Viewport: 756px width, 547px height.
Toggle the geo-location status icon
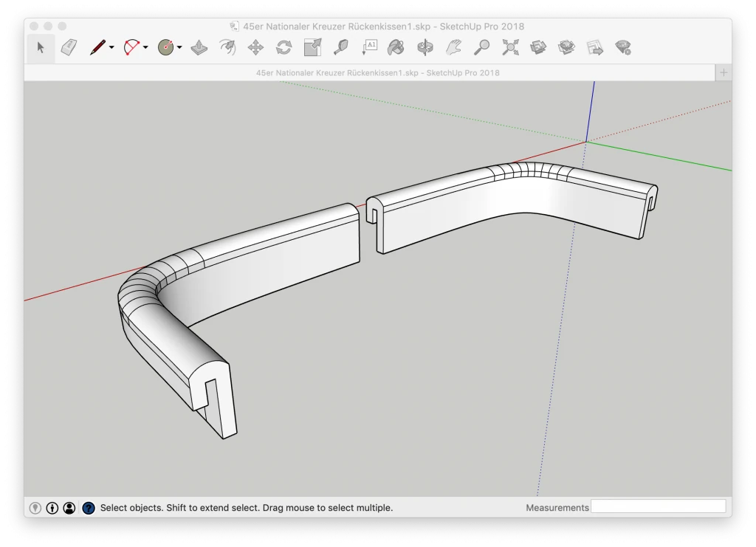[x=35, y=508]
